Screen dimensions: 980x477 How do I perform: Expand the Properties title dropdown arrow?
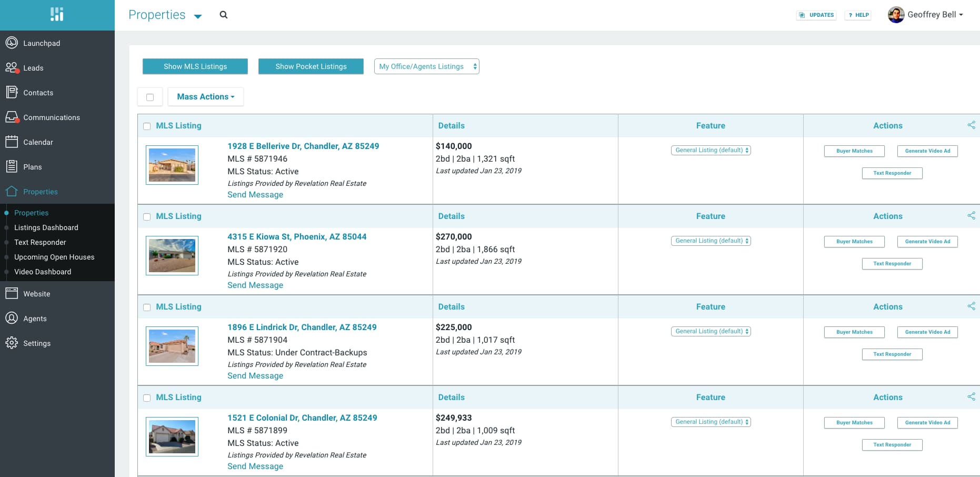pyautogui.click(x=198, y=17)
